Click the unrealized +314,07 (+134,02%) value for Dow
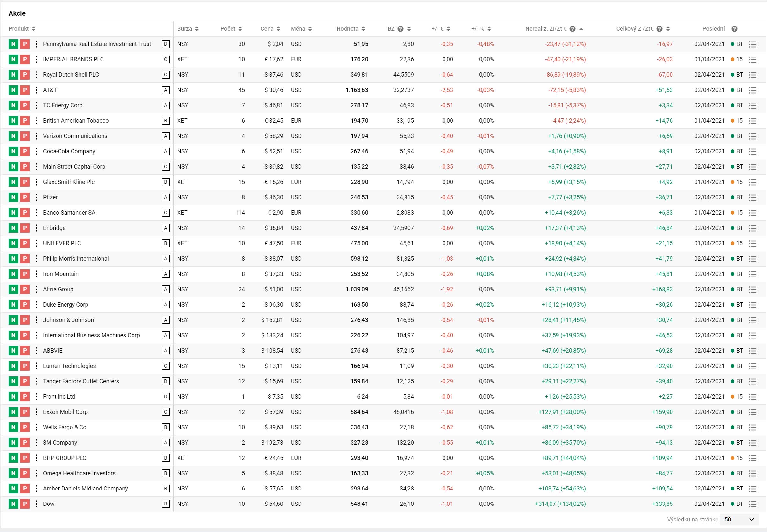 click(x=560, y=504)
